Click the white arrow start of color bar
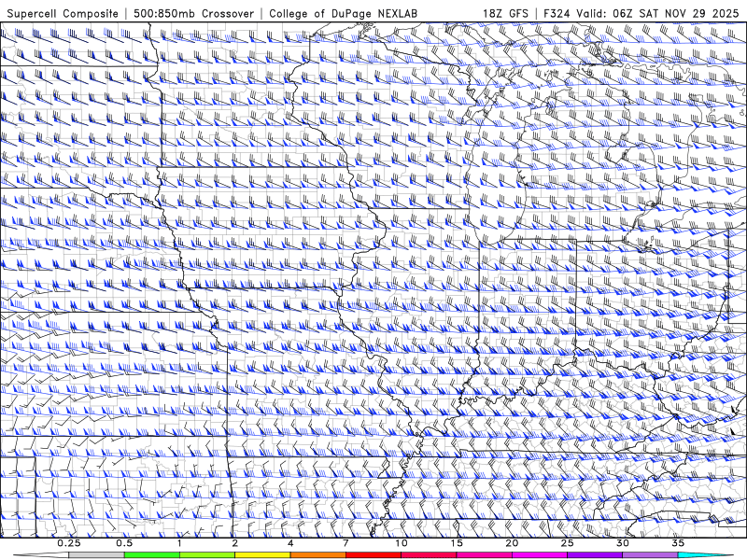Image resolution: width=747 pixels, height=560 pixels. 41,555
